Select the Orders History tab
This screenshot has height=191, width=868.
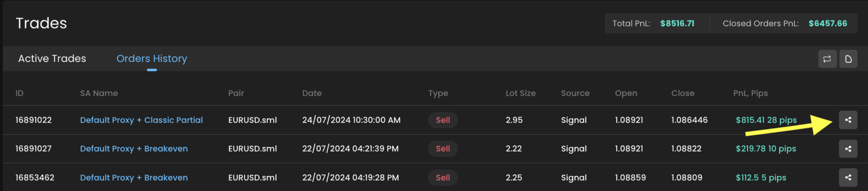[x=152, y=59]
